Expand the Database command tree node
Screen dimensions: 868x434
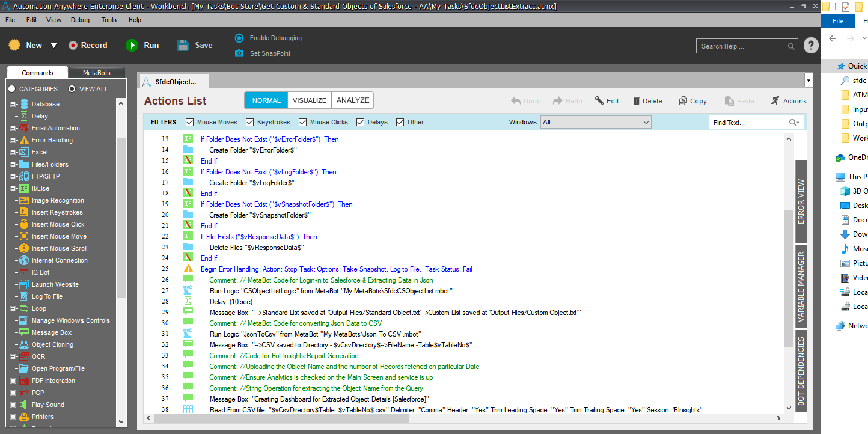13,104
